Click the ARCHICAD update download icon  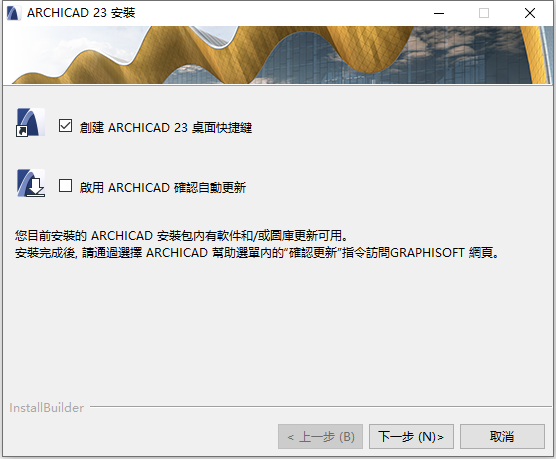(31, 183)
